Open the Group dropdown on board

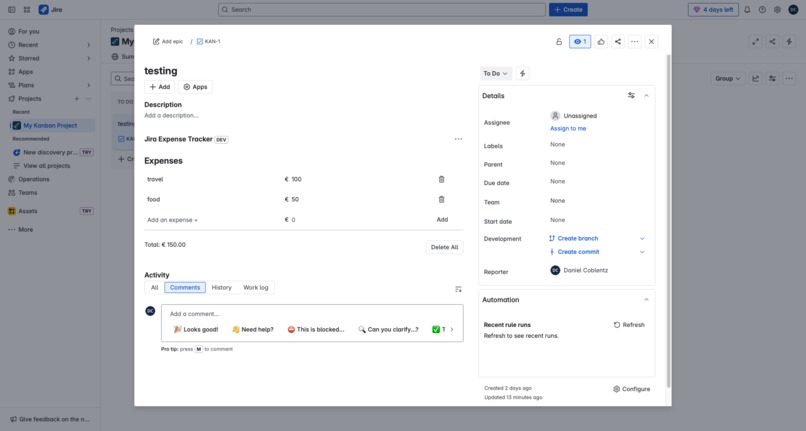coord(728,79)
